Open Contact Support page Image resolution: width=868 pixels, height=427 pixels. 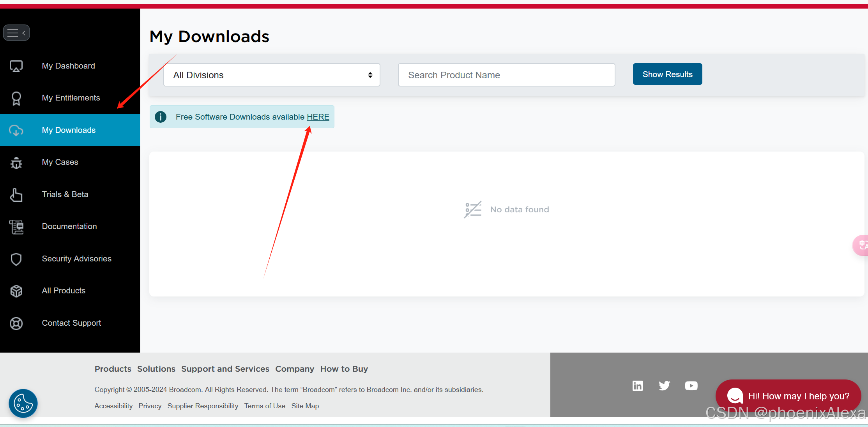point(70,323)
